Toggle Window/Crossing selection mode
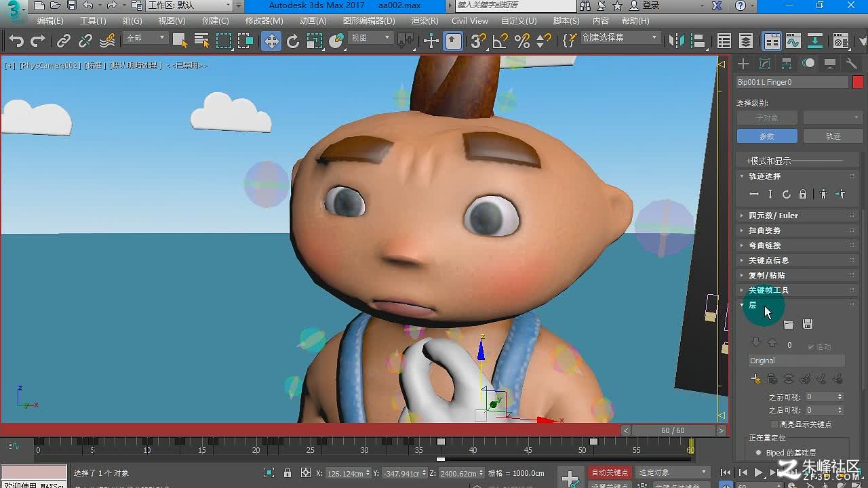The height and width of the screenshot is (488, 868). (x=246, y=41)
